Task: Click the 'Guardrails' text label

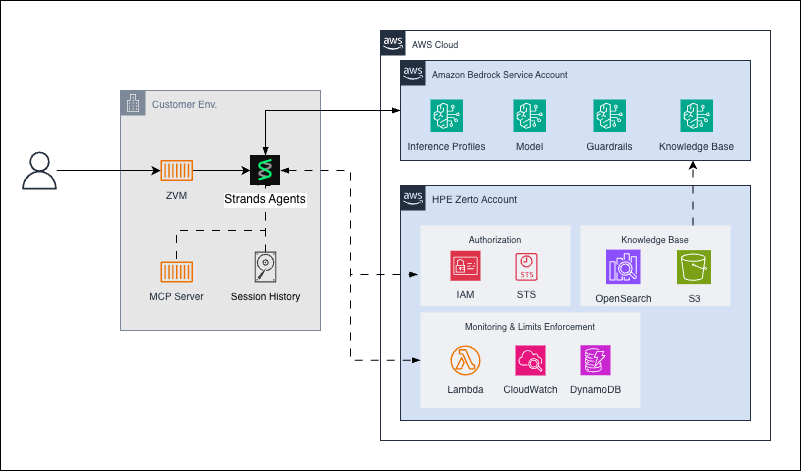Action: click(609, 147)
